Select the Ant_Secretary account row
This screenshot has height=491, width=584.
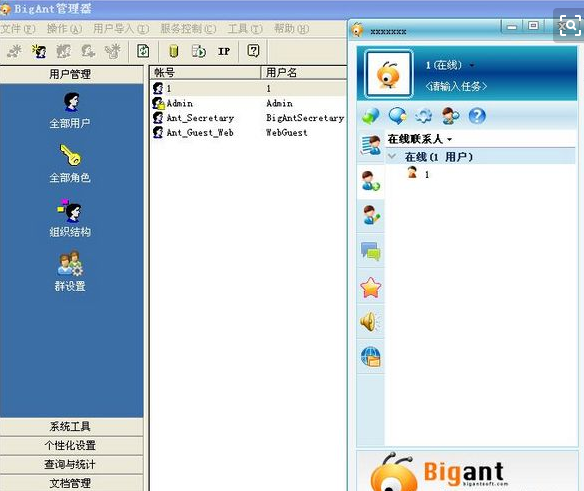tap(249, 118)
